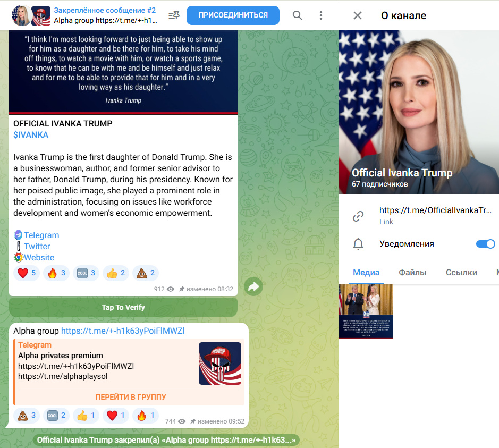Open the media thumbnail in the Медиа tab
The width and height of the screenshot is (499, 448).
pos(366,311)
